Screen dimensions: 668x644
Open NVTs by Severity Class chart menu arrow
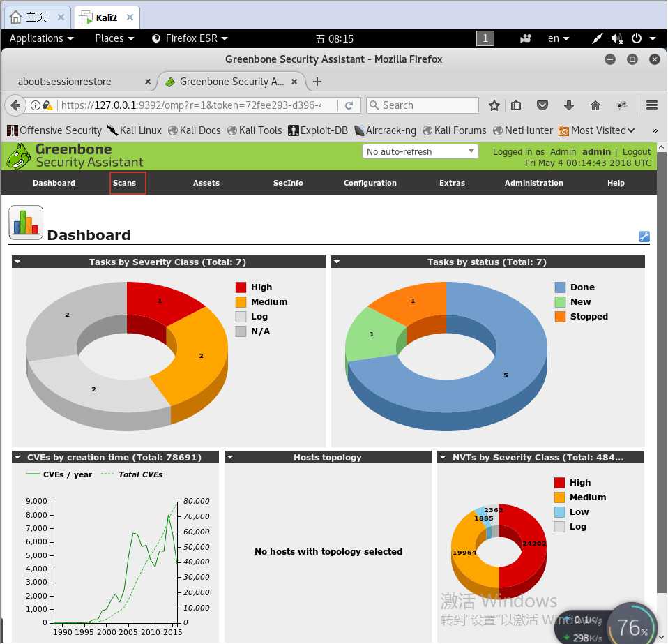coord(443,457)
